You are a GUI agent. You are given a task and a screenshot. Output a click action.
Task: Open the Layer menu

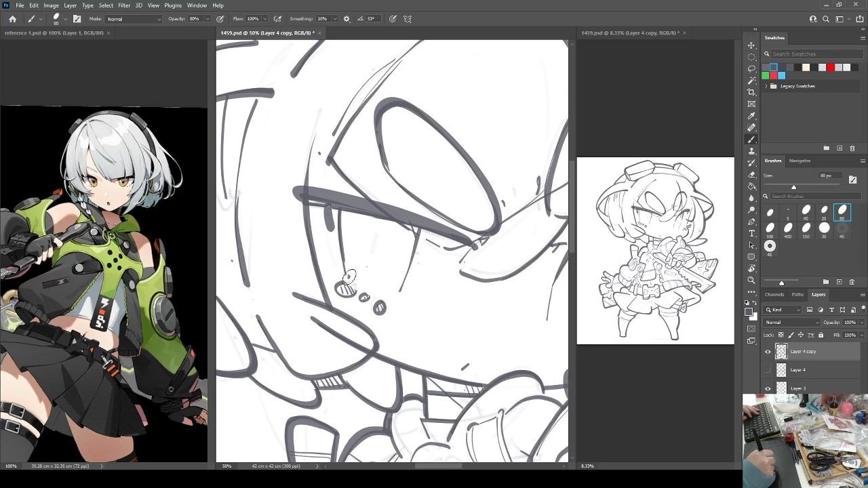[x=70, y=5]
